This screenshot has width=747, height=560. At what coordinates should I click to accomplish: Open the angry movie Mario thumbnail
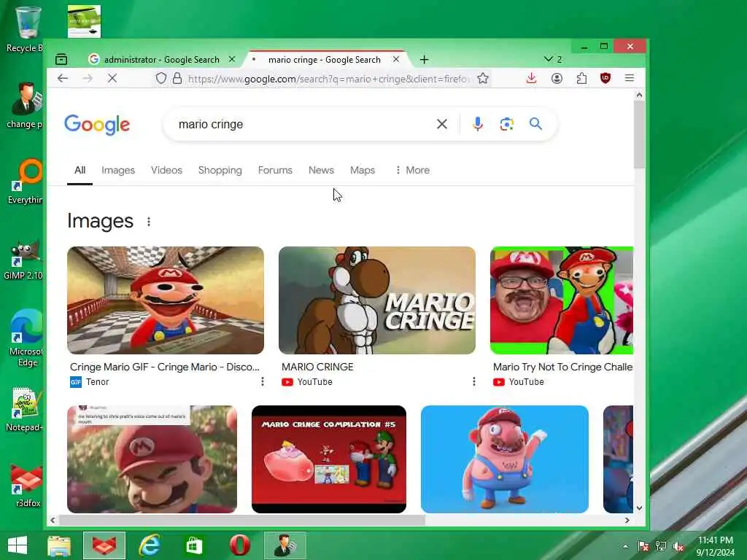[152, 459]
